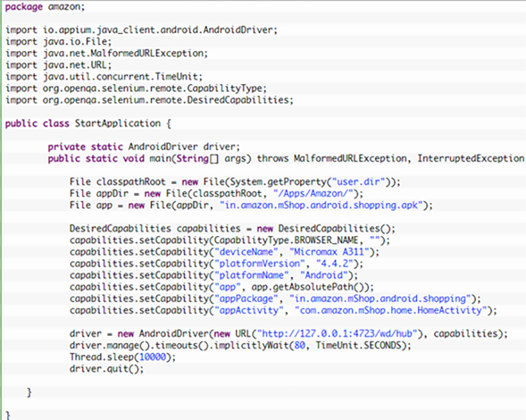Click the DesiredCapabilities import line

[x=149, y=100]
